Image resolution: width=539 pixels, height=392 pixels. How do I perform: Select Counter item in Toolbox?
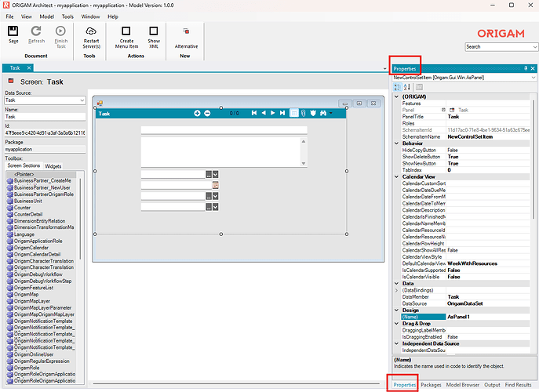(x=22, y=208)
